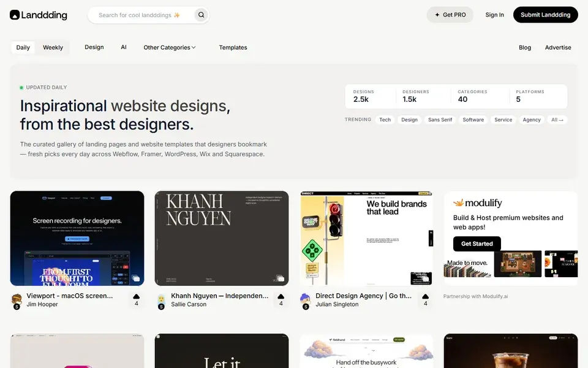
Task: Click author name Julian Singleton
Action: [x=337, y=305]
